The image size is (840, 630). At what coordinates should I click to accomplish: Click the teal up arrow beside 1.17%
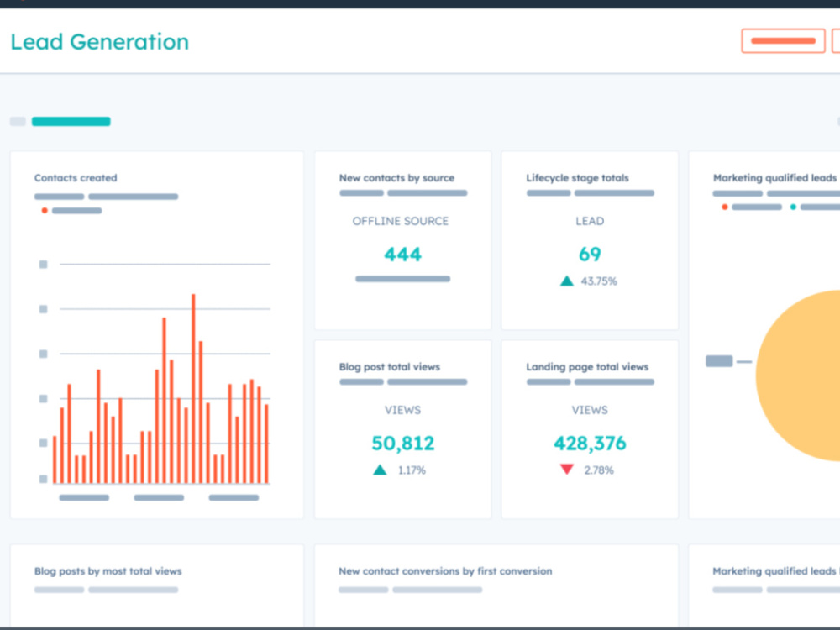pyautogui.click(x=380, y=470)
